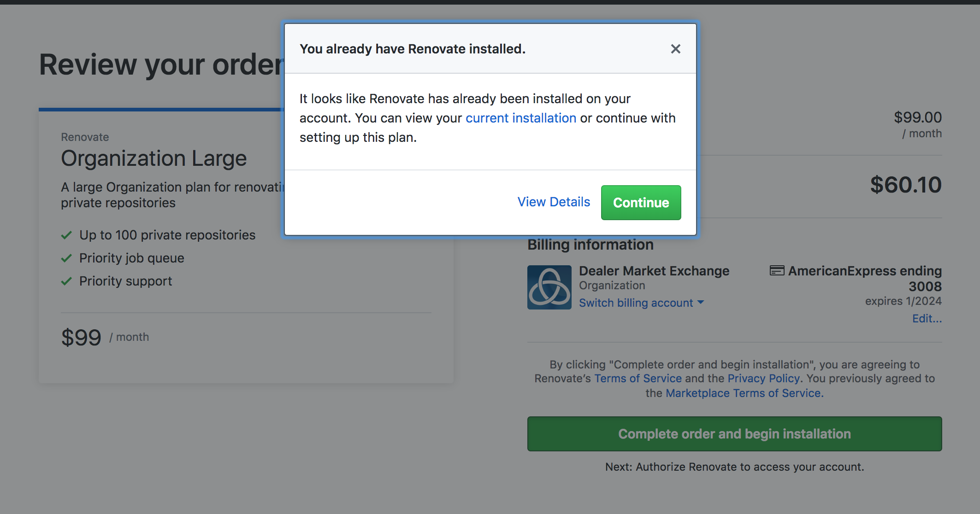
Task: Click the caret beside Switch billing account
Action: [x=701, y=303]
